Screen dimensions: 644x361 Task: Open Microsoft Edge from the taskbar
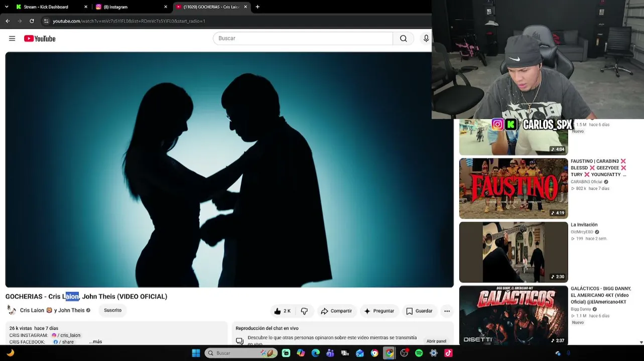(x=315, y=353)
